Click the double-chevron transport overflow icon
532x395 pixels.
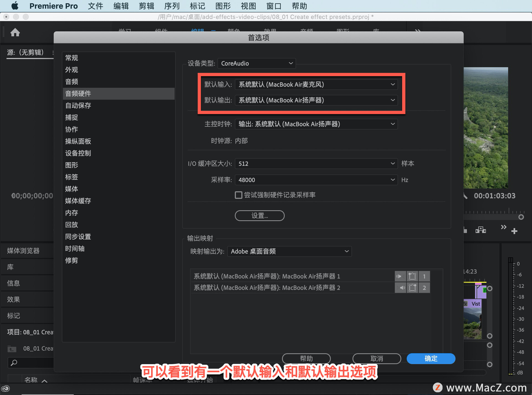click(503, 227)
